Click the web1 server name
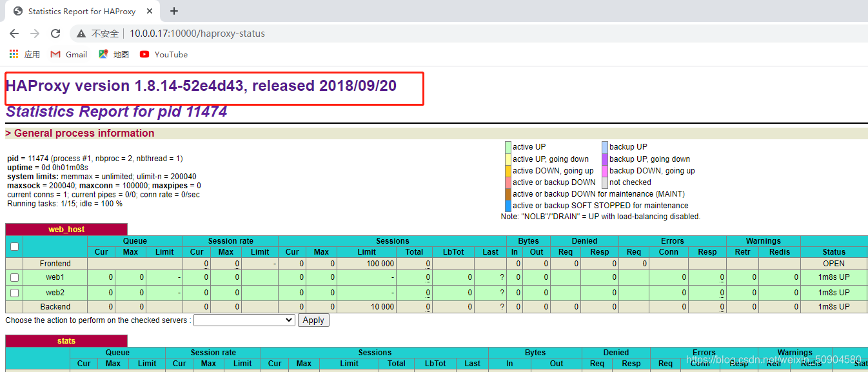The image size is (868, 372). click(55, 277)
